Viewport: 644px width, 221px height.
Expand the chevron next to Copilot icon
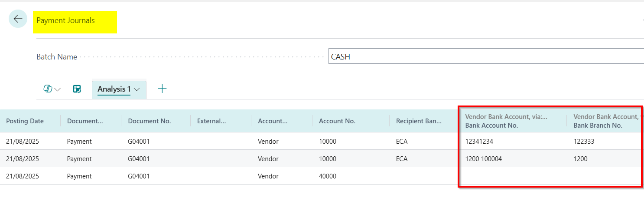(x=58, y=89)
